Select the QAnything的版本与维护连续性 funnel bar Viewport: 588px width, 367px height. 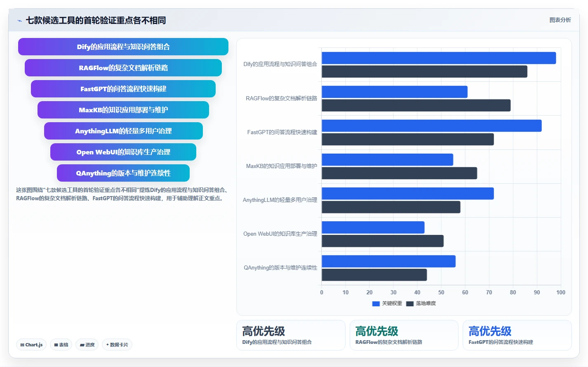[x=123, y=173]
